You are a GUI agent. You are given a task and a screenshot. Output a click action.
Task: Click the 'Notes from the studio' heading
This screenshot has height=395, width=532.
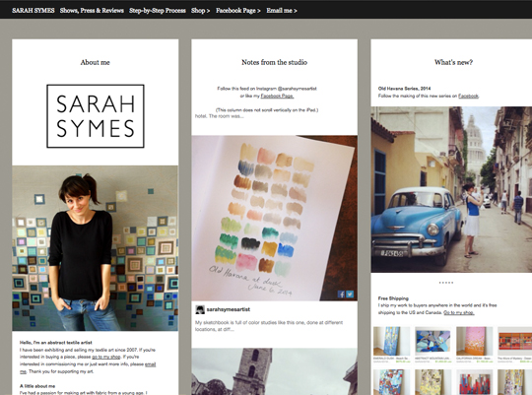(275, 62)
